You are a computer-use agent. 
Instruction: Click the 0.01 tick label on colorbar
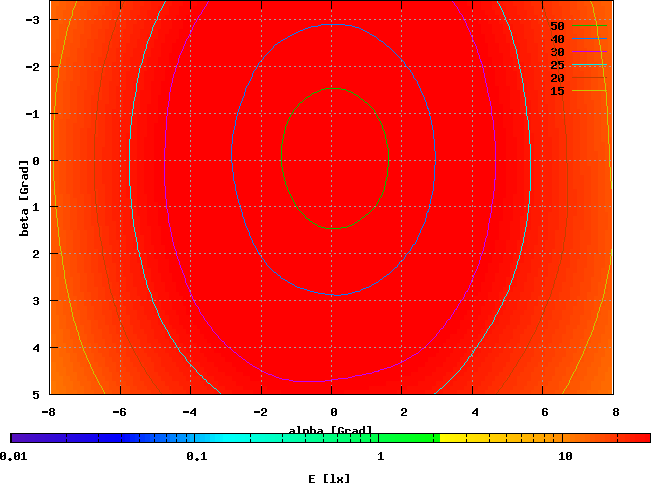pos(13,457)
